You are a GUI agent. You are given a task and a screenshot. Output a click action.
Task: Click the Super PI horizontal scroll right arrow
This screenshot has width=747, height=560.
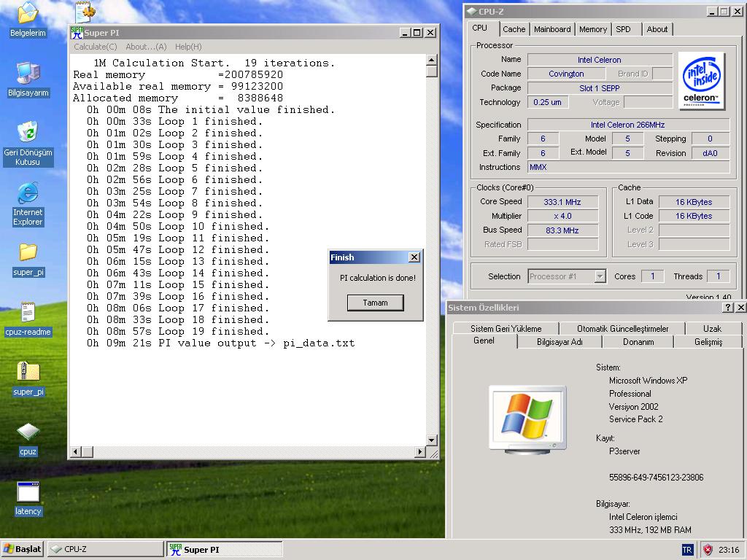click(419, 451)
